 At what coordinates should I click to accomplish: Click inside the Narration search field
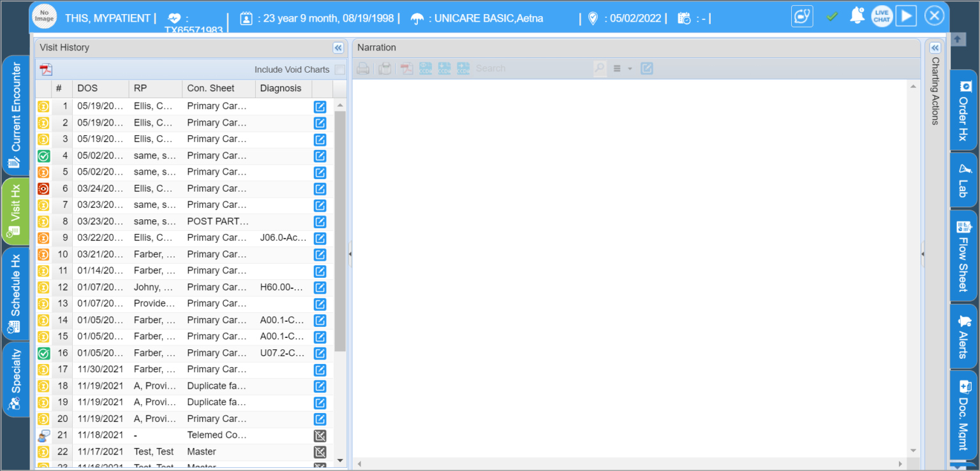pos(530,68)
